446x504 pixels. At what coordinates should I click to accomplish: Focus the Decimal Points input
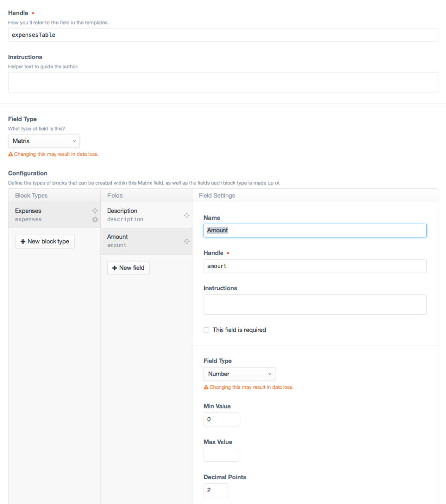[x=216, y=490]
